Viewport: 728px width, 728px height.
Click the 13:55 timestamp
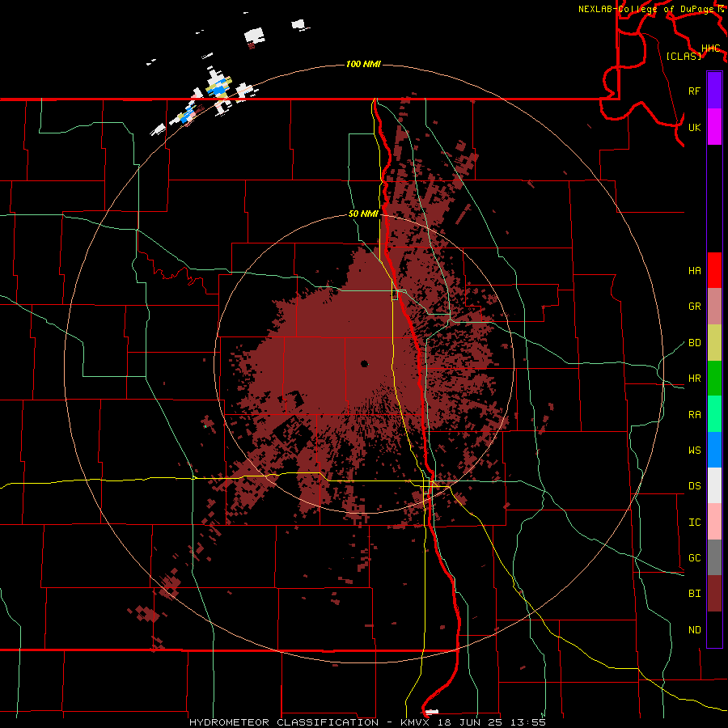click(527, 722)
